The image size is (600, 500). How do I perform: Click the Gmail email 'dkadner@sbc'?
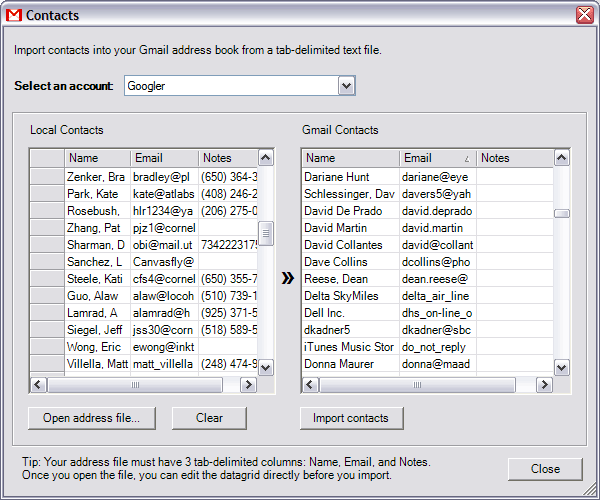click(438, 330)
